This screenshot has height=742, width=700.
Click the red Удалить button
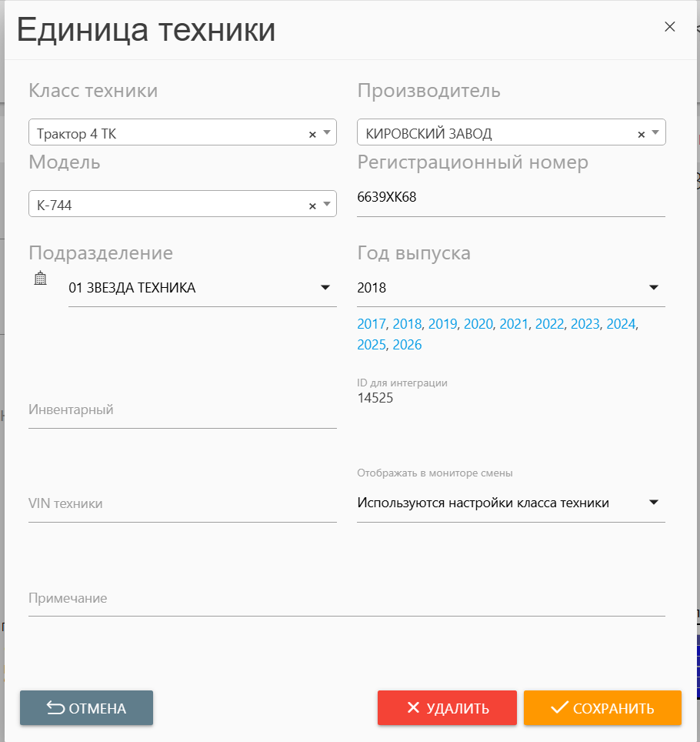(x=447, y=708)
